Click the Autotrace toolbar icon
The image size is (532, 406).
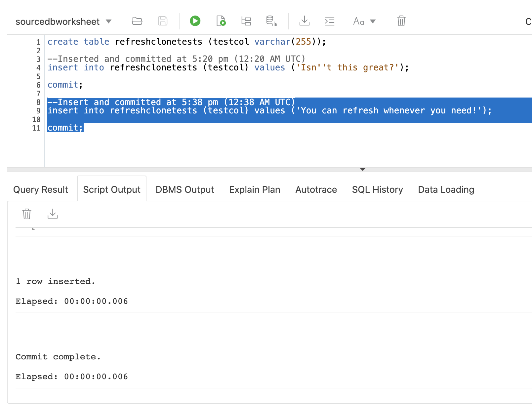(x=271, y=21)
